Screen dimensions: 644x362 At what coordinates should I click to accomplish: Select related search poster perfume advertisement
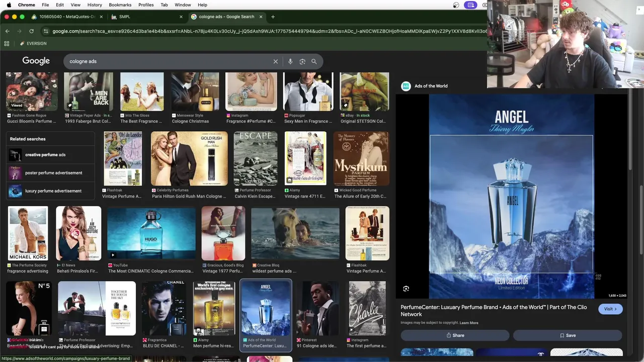click(50, 173)
